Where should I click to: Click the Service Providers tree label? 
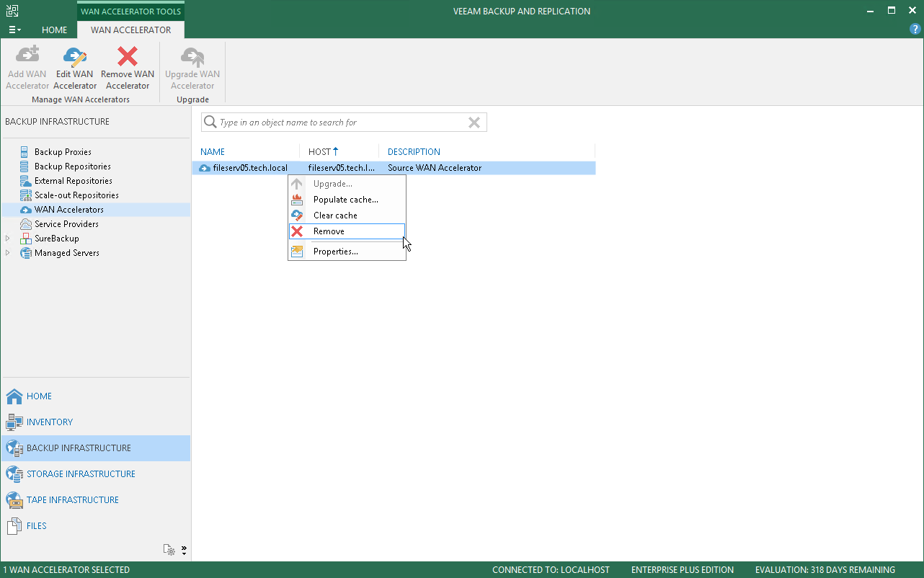click(66, 224)
